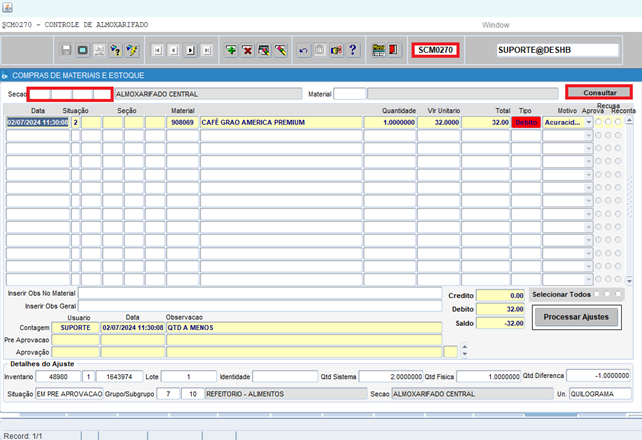Go to previous record arrow icon

pyautogui.click(x=174, y=50)
